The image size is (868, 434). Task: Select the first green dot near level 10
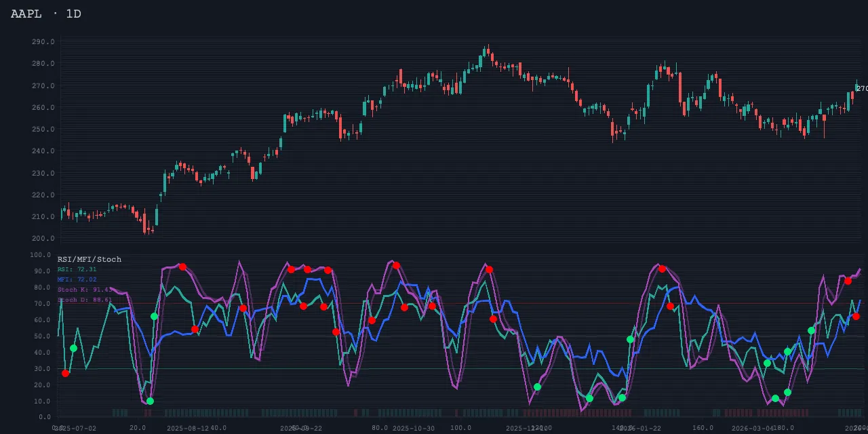point(150,401)
